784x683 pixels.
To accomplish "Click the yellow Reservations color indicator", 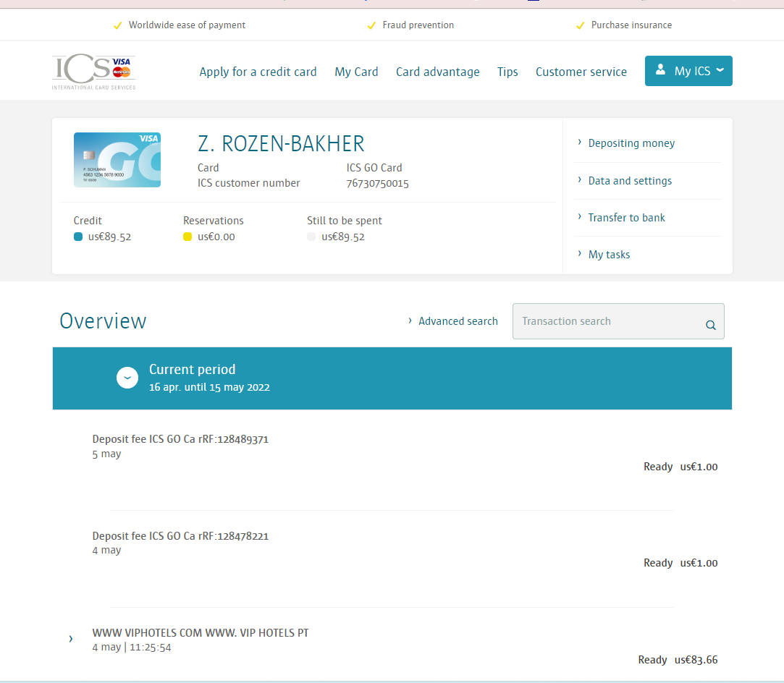I will tap(187, 237).
